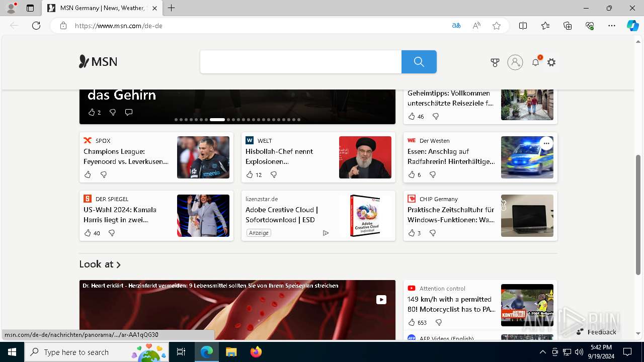Screen dimensions: 644x362
Task: Open comments on das Gehirn story
Action: coord(129,112)
